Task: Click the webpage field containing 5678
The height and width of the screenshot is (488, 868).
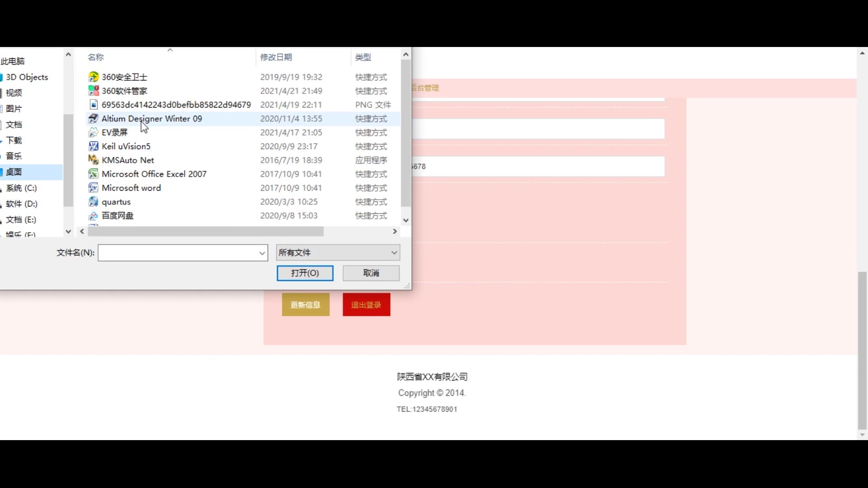Action: coord(538,166)
